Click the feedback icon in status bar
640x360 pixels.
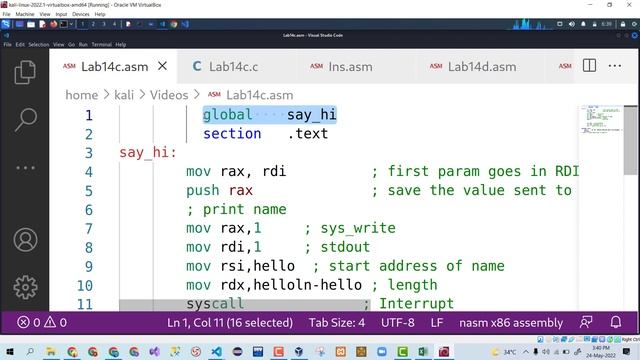(586, 322)
